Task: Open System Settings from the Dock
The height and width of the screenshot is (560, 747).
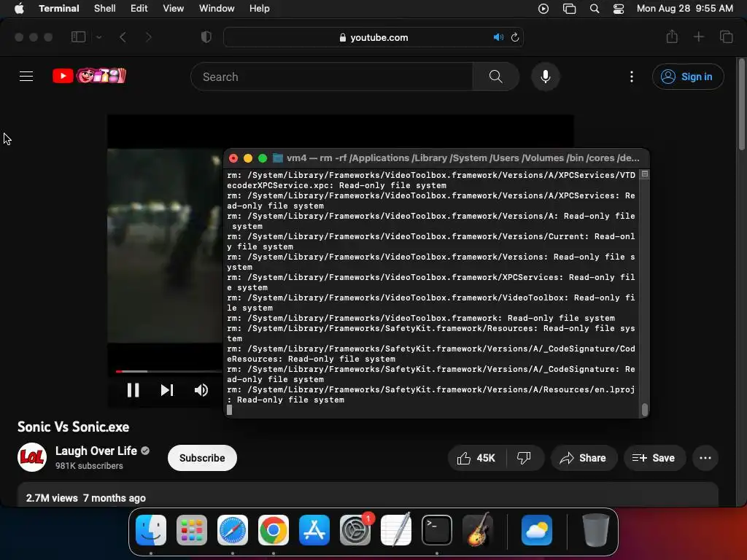Action: coord(355,530)
